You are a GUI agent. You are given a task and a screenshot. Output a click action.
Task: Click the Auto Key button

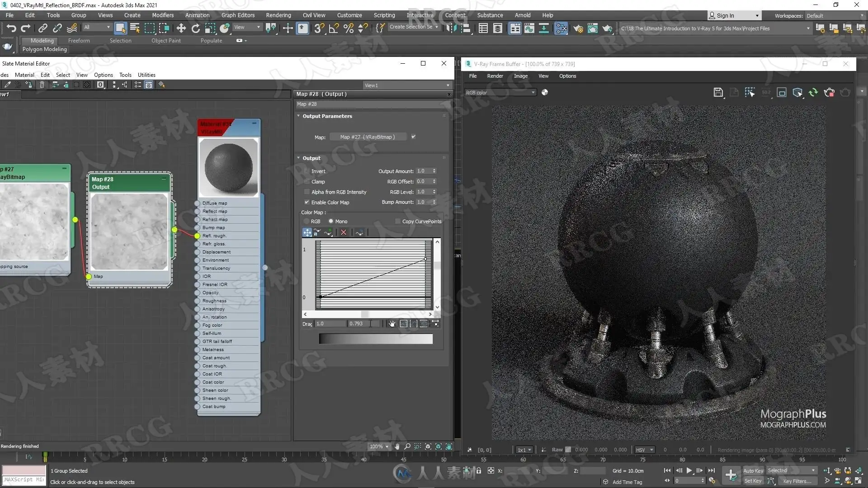pos(753,470)
